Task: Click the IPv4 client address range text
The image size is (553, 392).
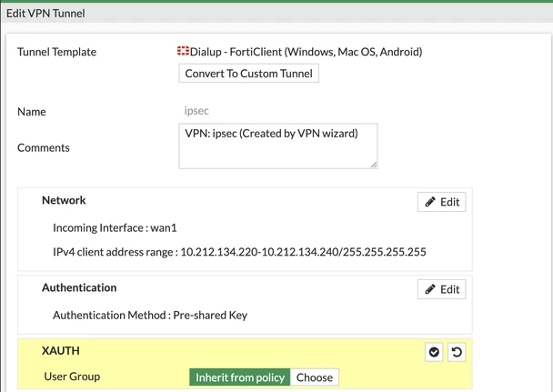Action: click(x=239, y=252)
